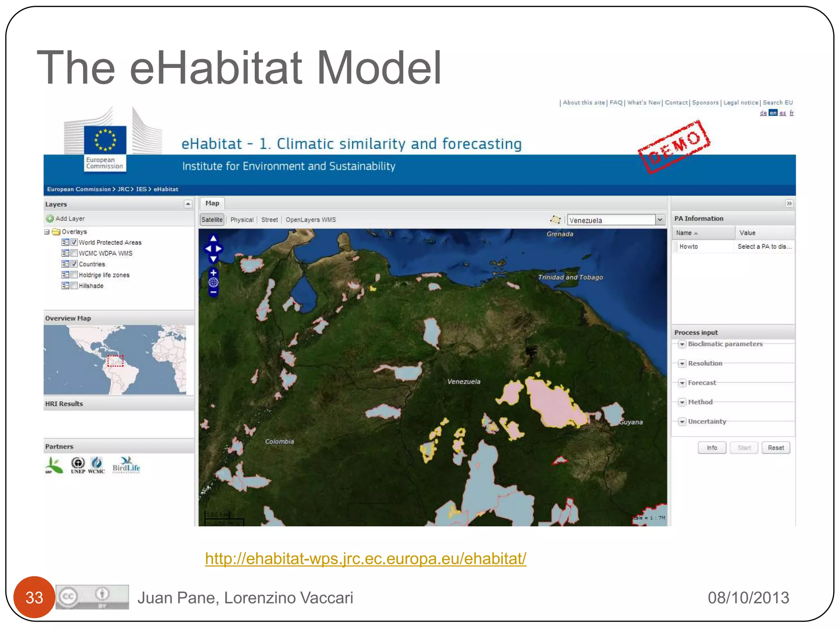Open WCMC WDPA WMS layer legend icon
Screen dimensions: 840x630
(x=65, y=253)
